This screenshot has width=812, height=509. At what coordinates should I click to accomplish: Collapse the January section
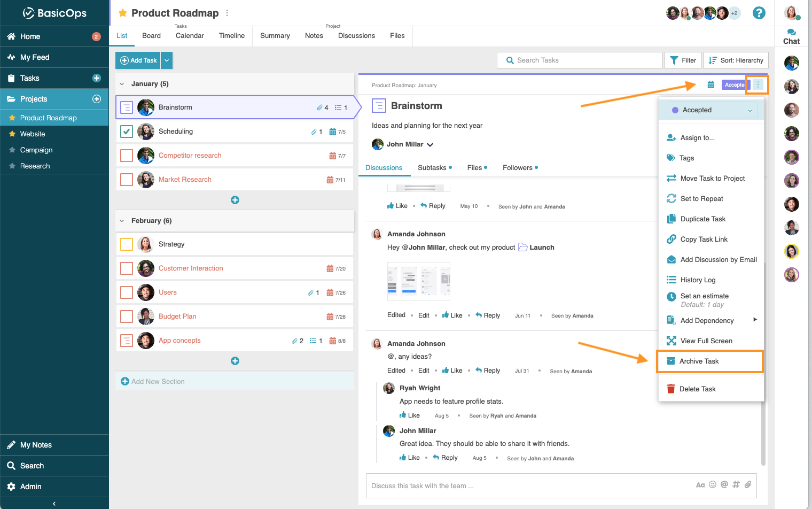(122, 83)
